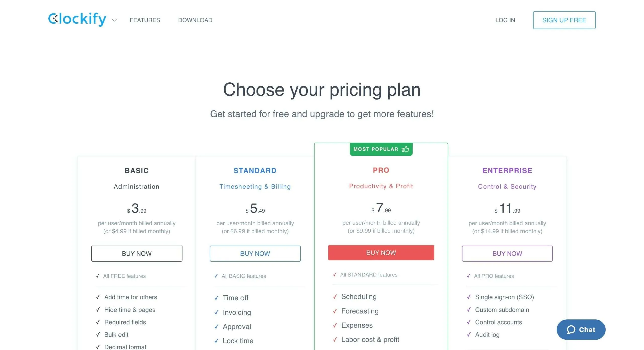Viewport: 644px width, 350px height.
Task: Click the Invoicing feature text
Action: click(x=237, y=312)
